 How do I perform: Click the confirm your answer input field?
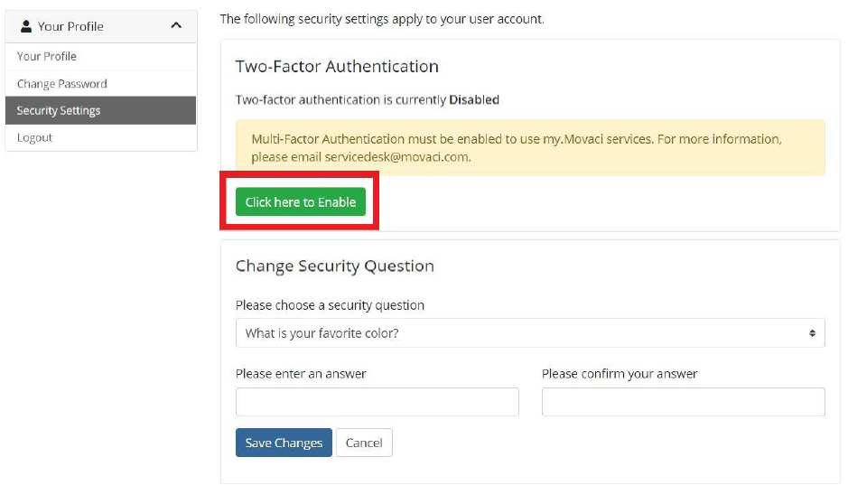pyautogui.click(x=683, y=402)
